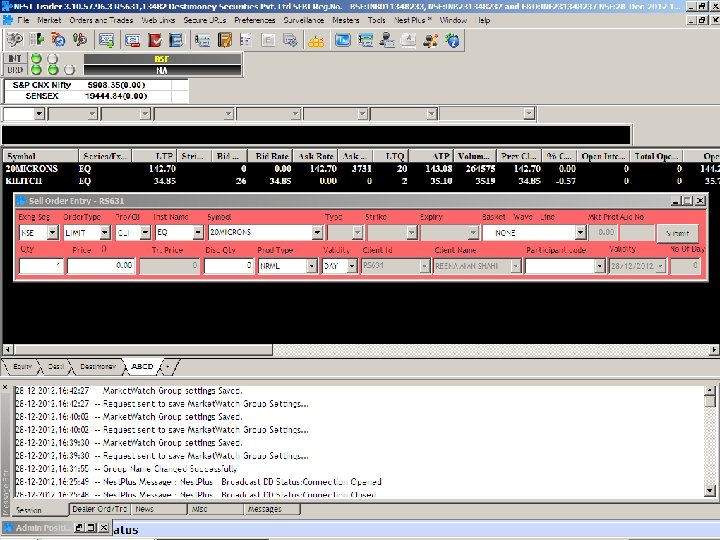This screenshot has width=720, height=540.
Task: Click the keys icon in toolbar
Action: pos(14,40)
